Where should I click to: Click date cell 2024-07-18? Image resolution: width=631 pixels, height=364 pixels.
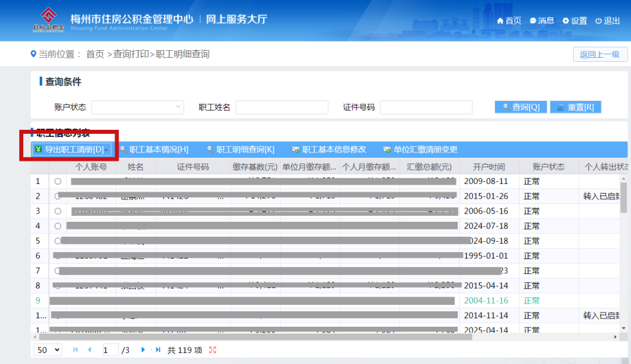click(486, 226)
